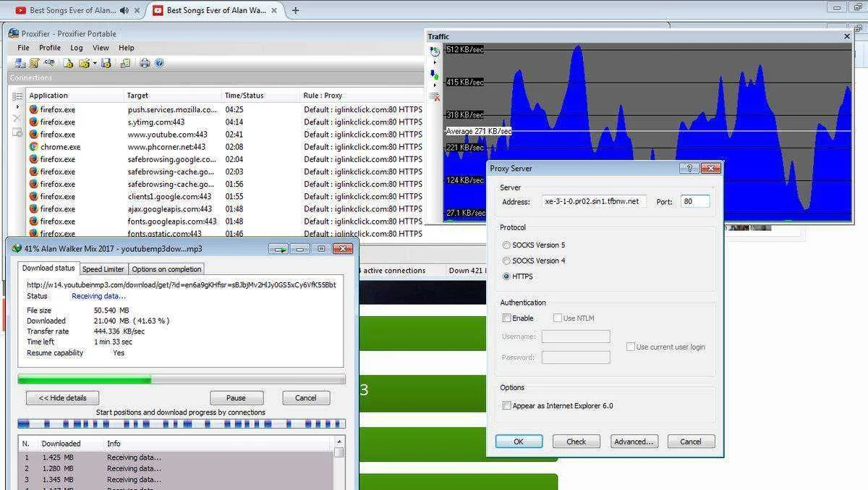Expand the dropdown arrow next to Import Profile icon
Viewport: 868px width, 490px height.
[x=95, y=64]
